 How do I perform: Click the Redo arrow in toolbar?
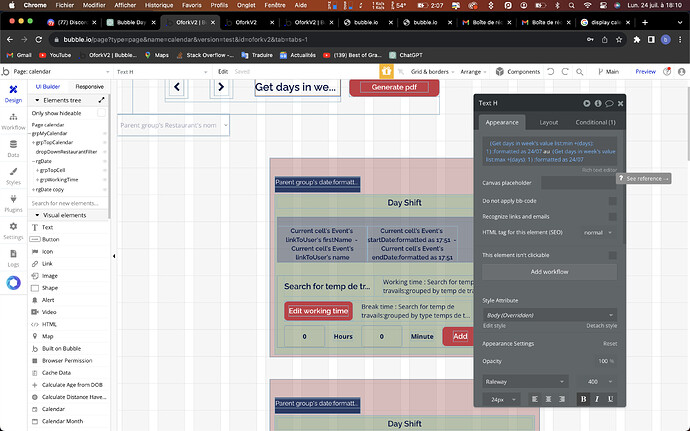(565, 71)
